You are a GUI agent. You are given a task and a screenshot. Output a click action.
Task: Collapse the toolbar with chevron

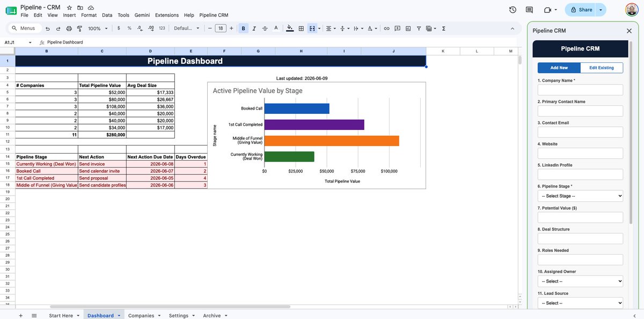click(x=512, y=28)
